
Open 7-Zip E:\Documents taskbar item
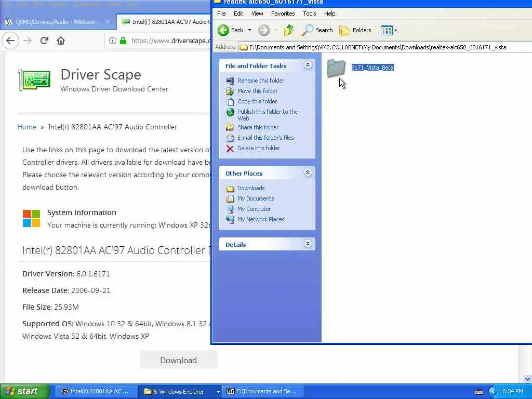pyautogui.click(x=262, y=392)
